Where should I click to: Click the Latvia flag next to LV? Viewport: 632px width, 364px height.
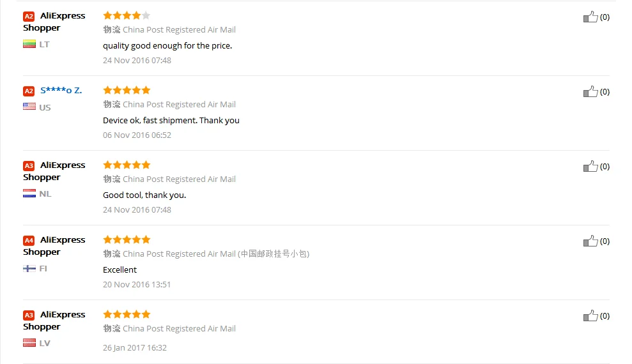click(29, 343)
